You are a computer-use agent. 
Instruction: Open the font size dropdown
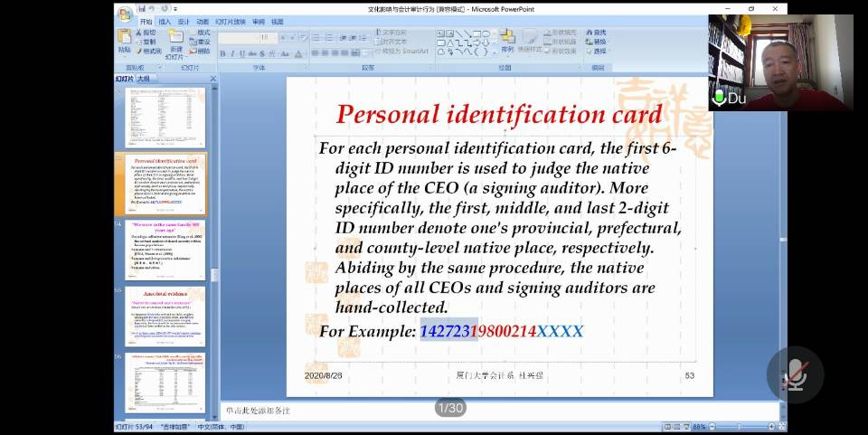coord(275,38)
